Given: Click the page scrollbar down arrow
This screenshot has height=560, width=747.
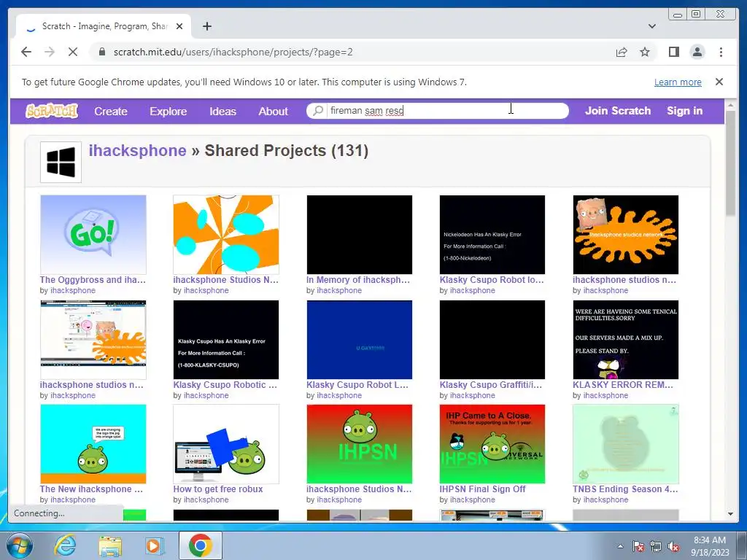Looking at the screenshot, I should pos(730,514).
